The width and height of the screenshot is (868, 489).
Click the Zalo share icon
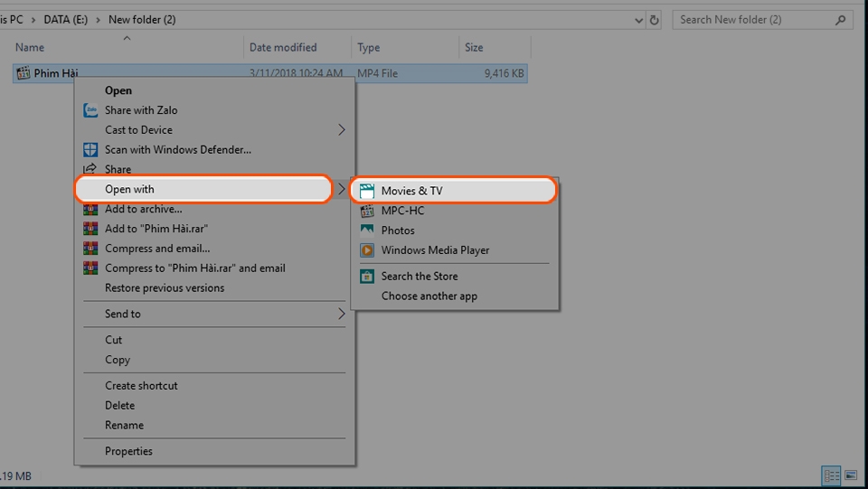90,110
